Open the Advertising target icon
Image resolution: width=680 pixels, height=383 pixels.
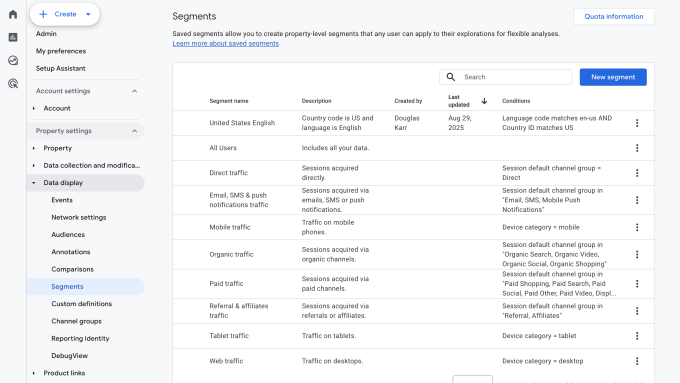13,84
